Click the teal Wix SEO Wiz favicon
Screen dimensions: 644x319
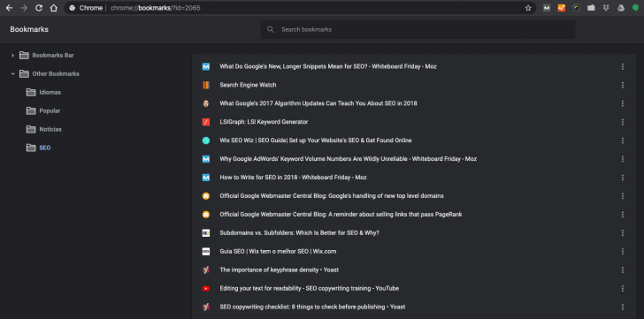click(206, 141)
